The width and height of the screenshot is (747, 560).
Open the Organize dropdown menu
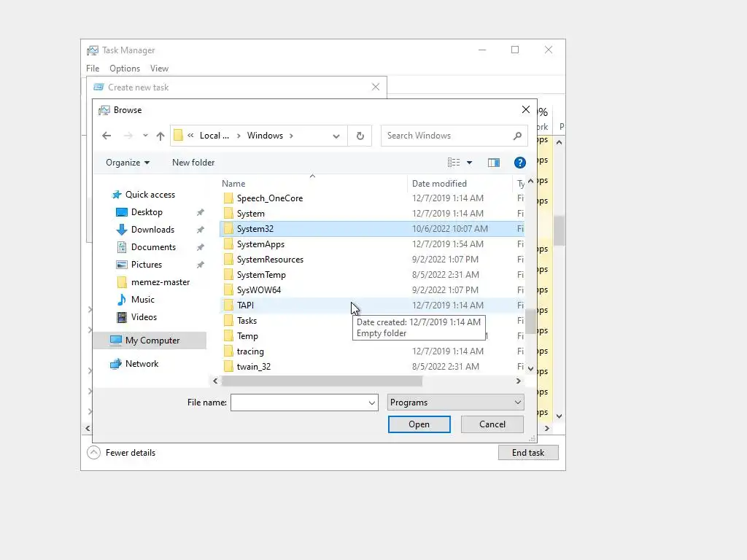(128, 163)
